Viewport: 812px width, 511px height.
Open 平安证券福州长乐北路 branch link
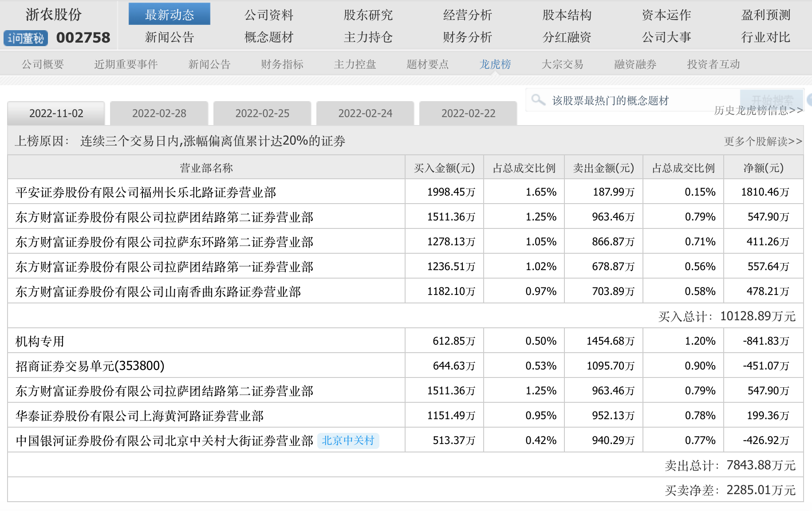pos(146,192)
